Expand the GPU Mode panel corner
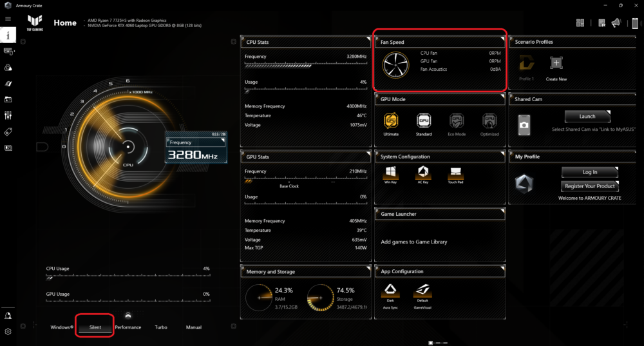 pyautogui.click(x=502, y=96)
